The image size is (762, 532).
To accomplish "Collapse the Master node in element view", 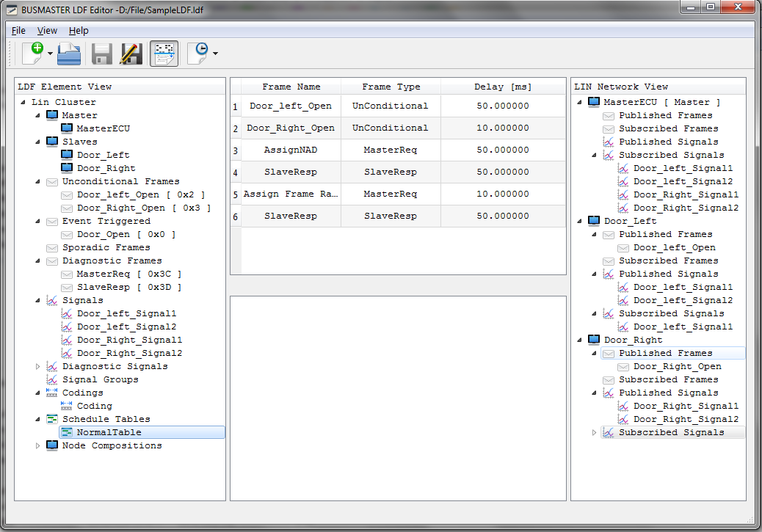I will pos(38,115).
